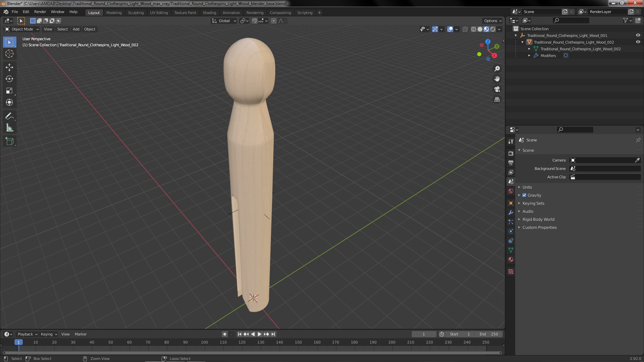Expand the Rigid Body World panel

pos(538,219)
